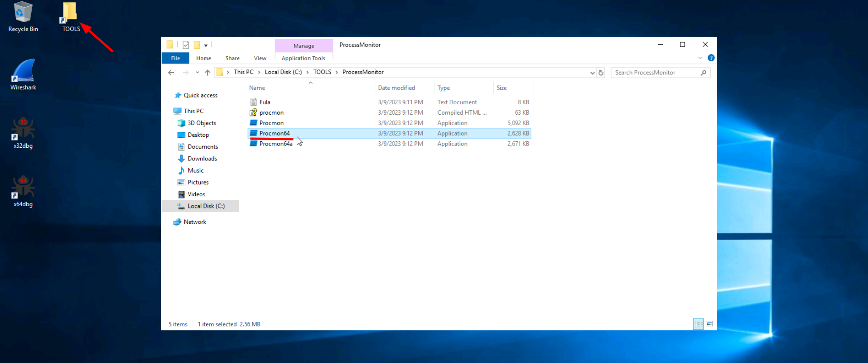Go up one folder level with the up arrow
868x363 pixels.
207,73
